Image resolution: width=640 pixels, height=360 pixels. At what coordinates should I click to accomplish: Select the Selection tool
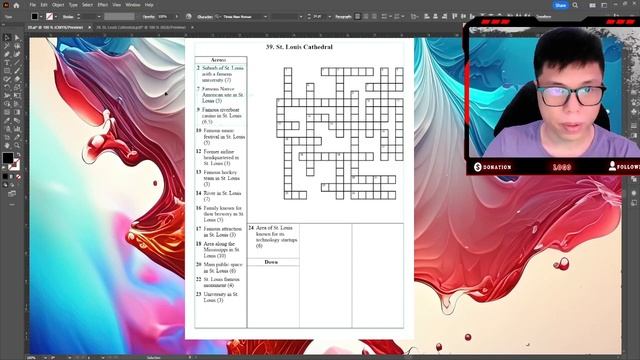tap(7, 38)
